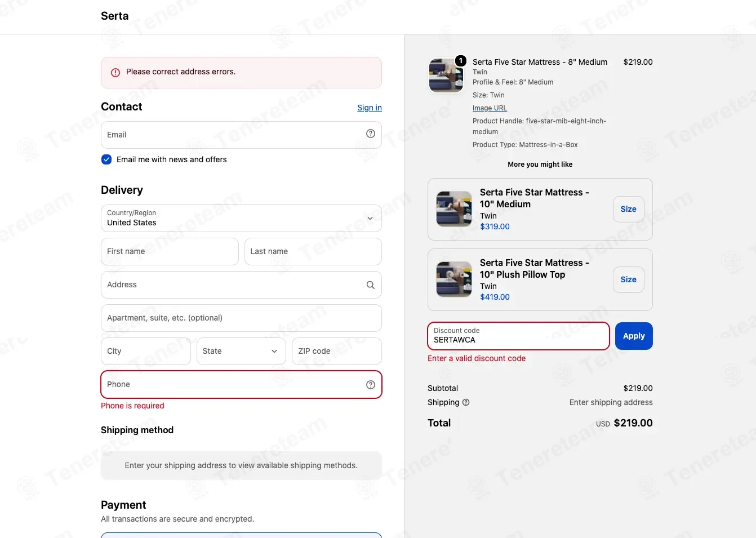The image size is (756, 538).
Task: Click into the Phone field
Action: (241, 384)
